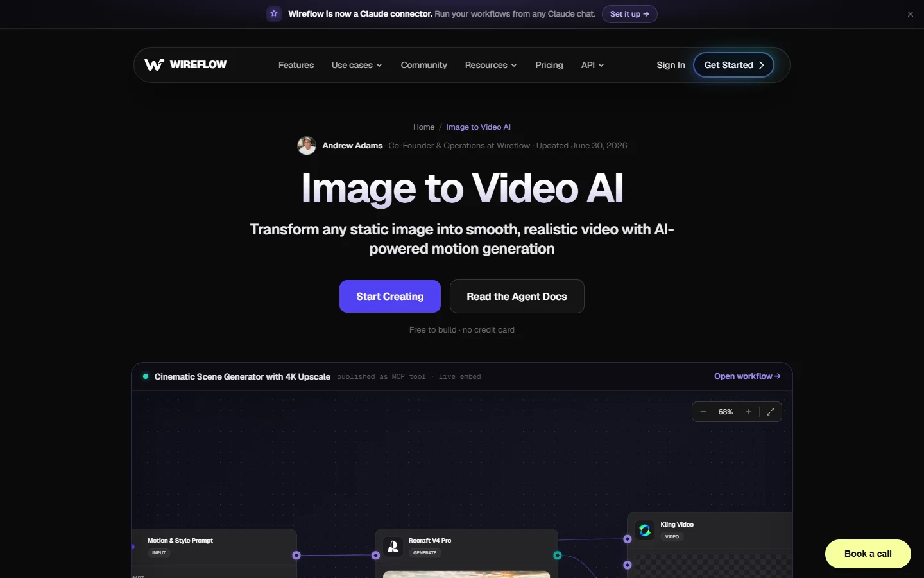Viewport: 924px width, 578px height.
Task: Click the upper input port of Kling Video
Action: [628, 539]
